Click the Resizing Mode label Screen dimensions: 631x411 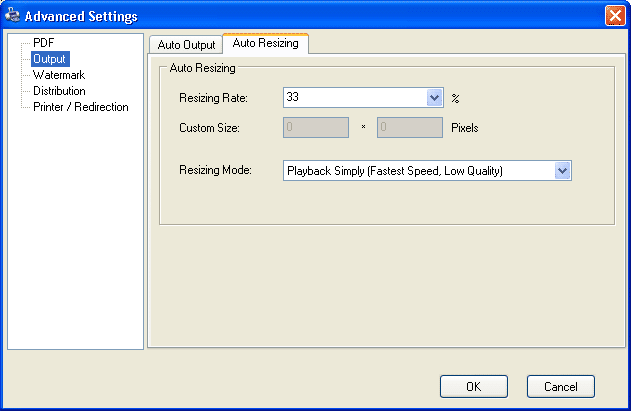click(215, 170)
